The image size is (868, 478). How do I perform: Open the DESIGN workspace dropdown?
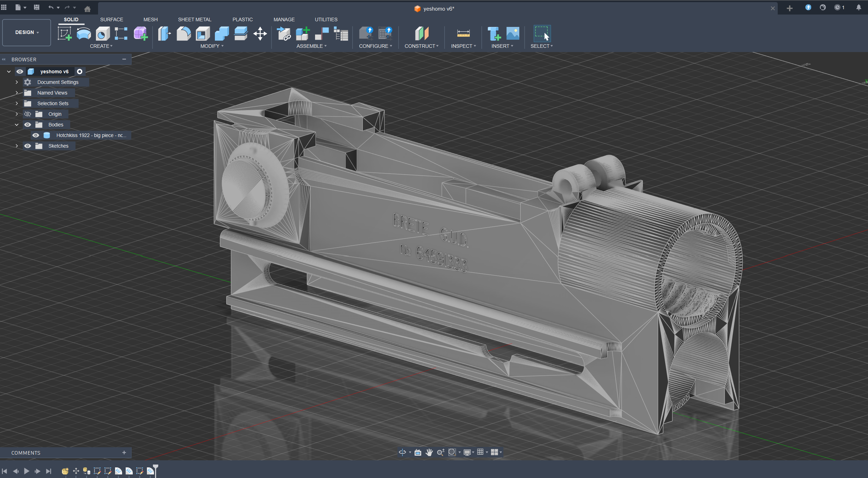[27, 32]
